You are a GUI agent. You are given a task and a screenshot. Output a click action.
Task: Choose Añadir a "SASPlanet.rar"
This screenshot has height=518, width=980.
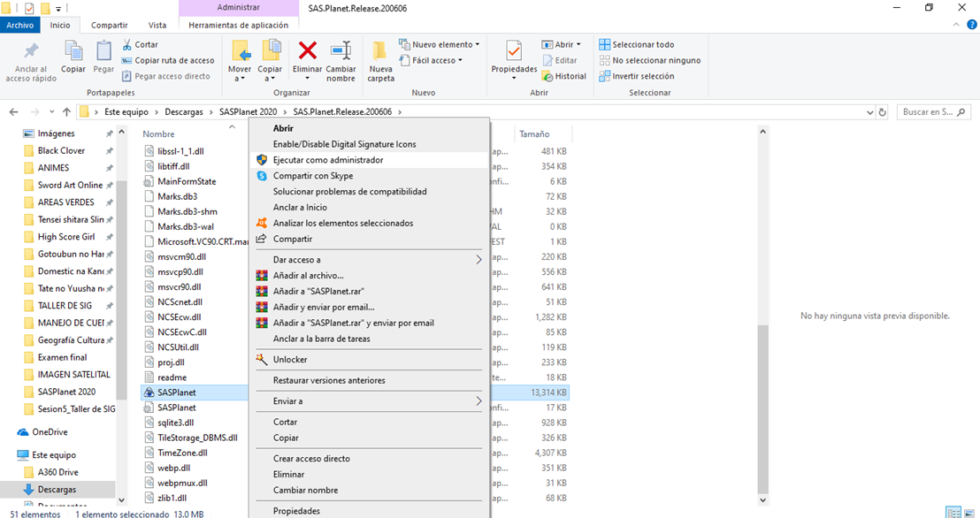pos(369,291)
